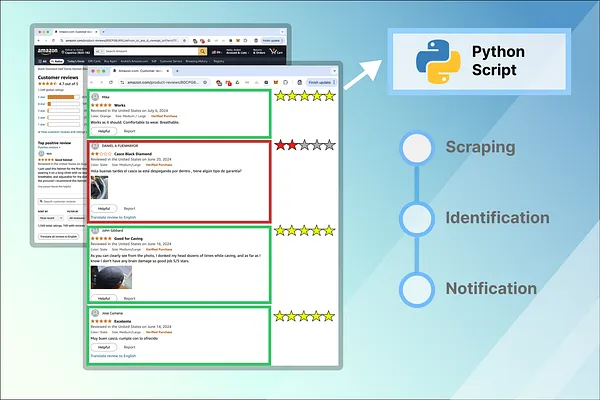Viewport: 600px width, 400px height.
Task: Mark Mike's review as Helpful
Action: 104,131
